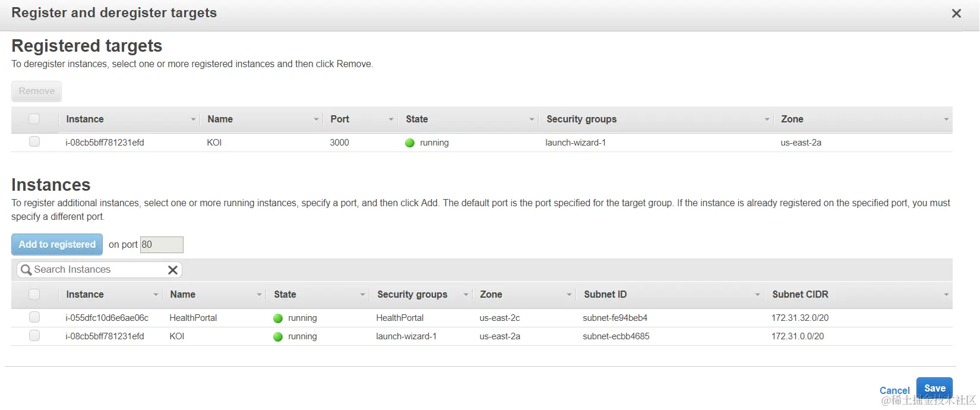Open Security groups dropdown in Instances table

pyautogui.click(x=466, y=295)
